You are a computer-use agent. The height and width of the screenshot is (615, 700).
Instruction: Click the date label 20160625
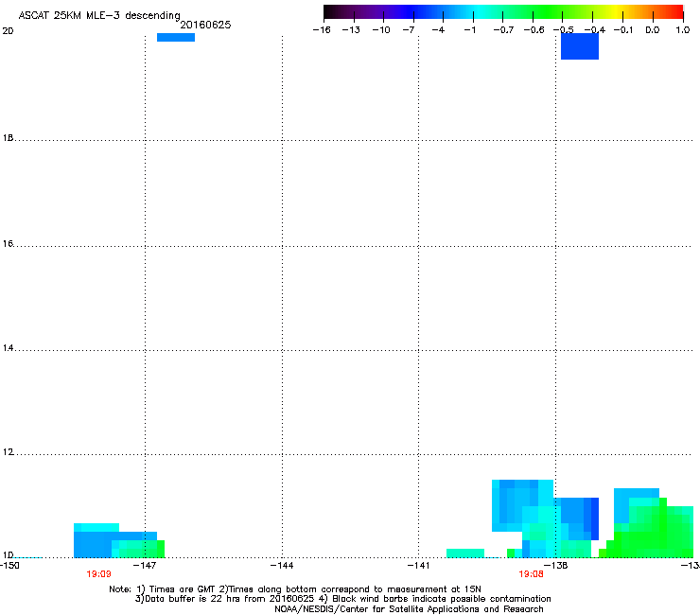click(205, 25)
